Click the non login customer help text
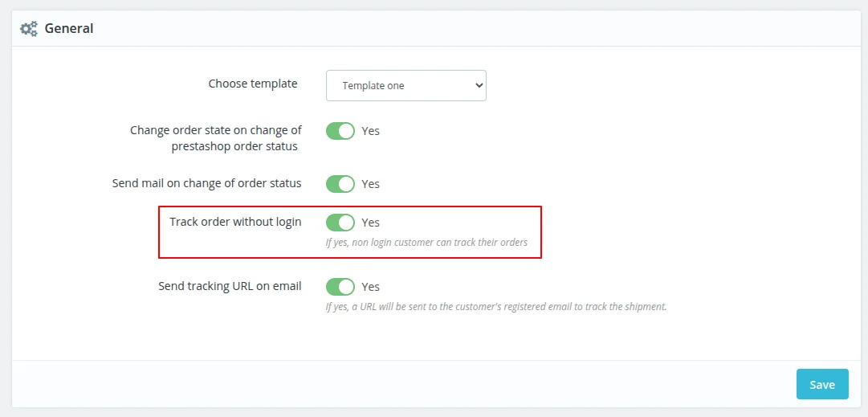 [426, 242]
